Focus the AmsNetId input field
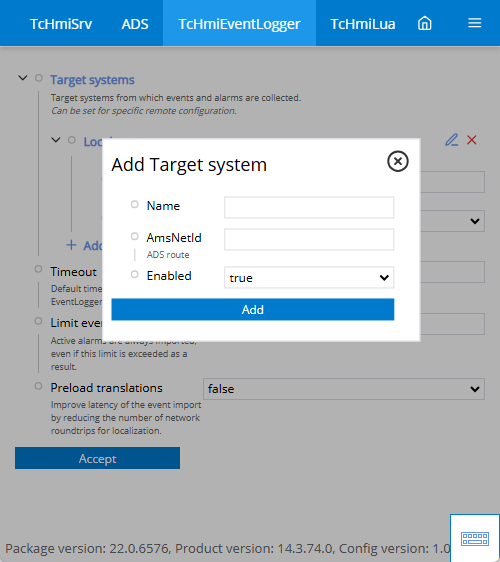Screen dimensions: 500x562 (x=309, y=239)
